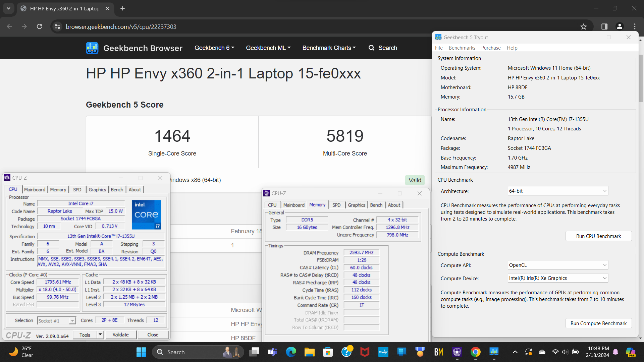
Task: Click the Geekbench Browser logo icon
Action: [92, 48]
